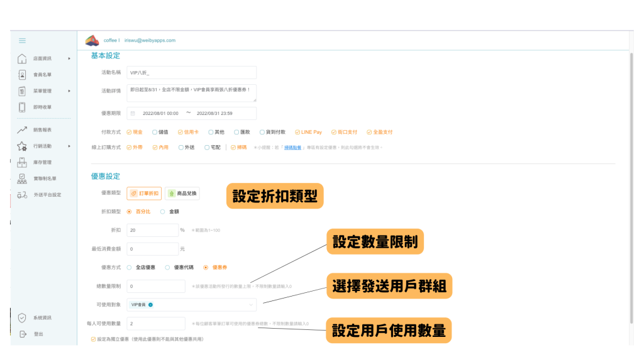Image resolution: width=644 pixels, height=362 pixels.
Task: Uncheck the 現金 payment checkbox
Action: point(129,132)
